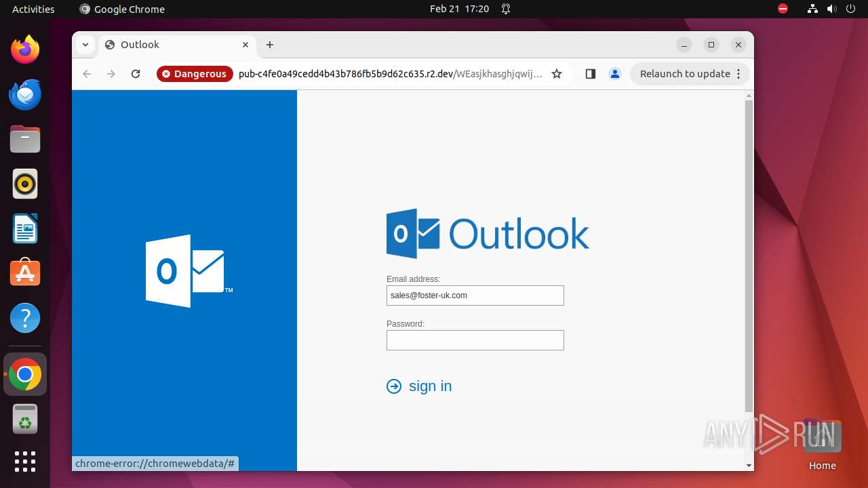Open the Help icon in dock
Viewport: 868px width, 488px height.
(25, 318)
